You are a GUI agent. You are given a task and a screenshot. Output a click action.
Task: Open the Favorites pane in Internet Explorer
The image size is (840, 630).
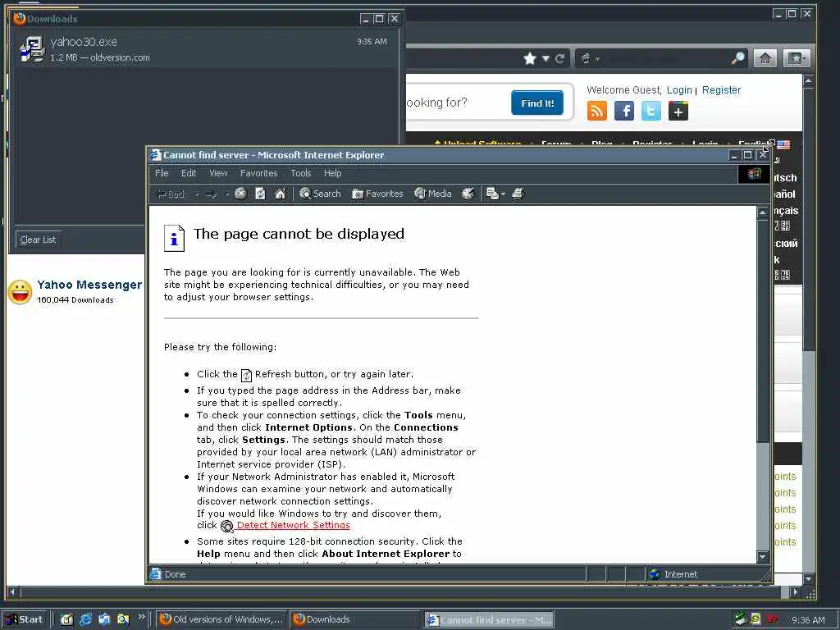377,194
